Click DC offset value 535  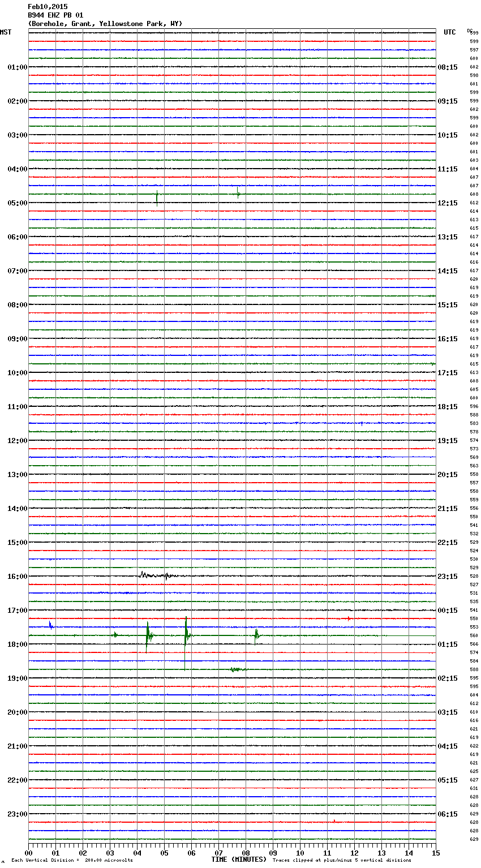pyautogui.click(x=474, y=601)
